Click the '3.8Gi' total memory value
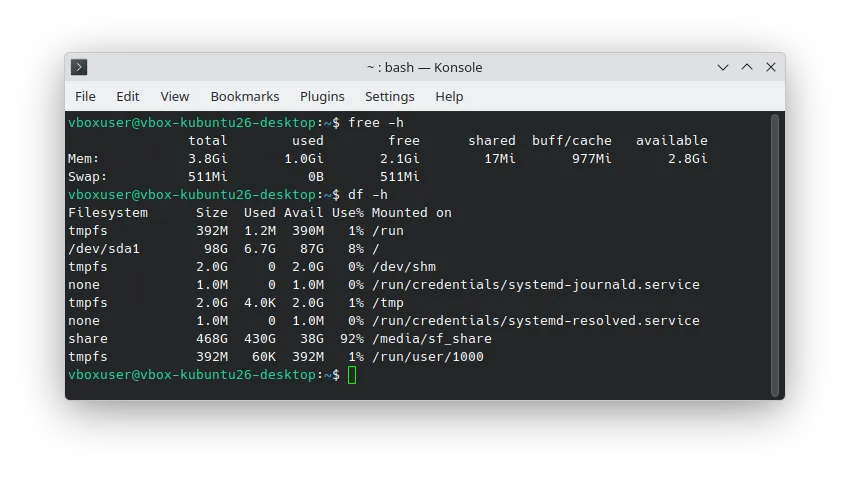850x477 pixels. [208, 159]
